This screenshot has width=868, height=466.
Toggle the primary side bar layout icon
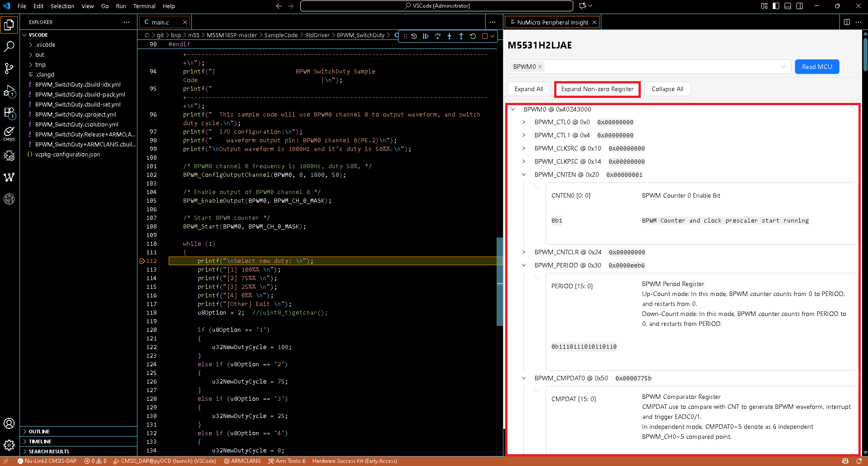click(776, 6)
